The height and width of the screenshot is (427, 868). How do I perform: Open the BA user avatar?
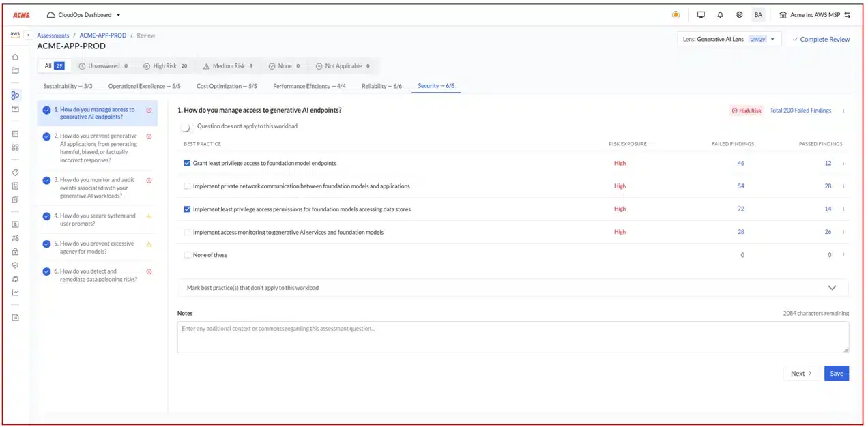[758, 15]
